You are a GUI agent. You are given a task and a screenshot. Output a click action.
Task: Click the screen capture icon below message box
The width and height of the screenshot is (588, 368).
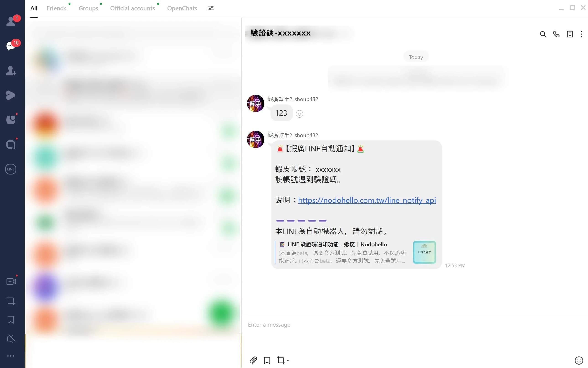click(281, 360)
